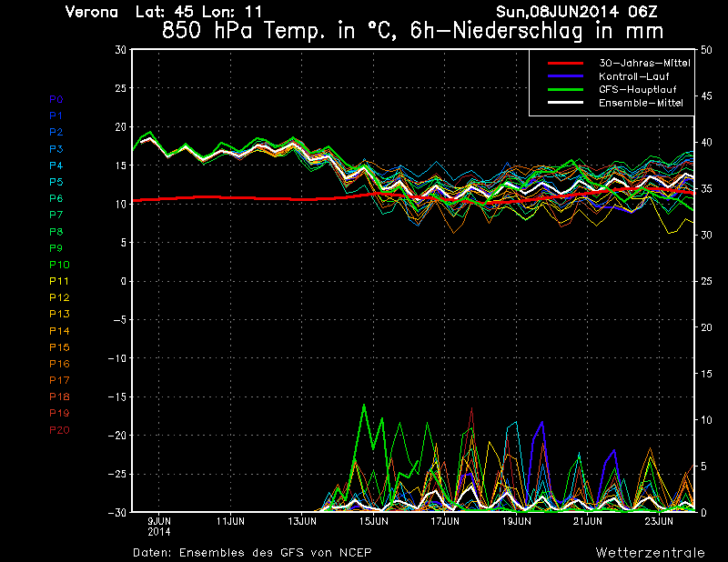Click the "40" precipitation axis value
This screenshot has width=728, height=562.
tap(706, 143)
